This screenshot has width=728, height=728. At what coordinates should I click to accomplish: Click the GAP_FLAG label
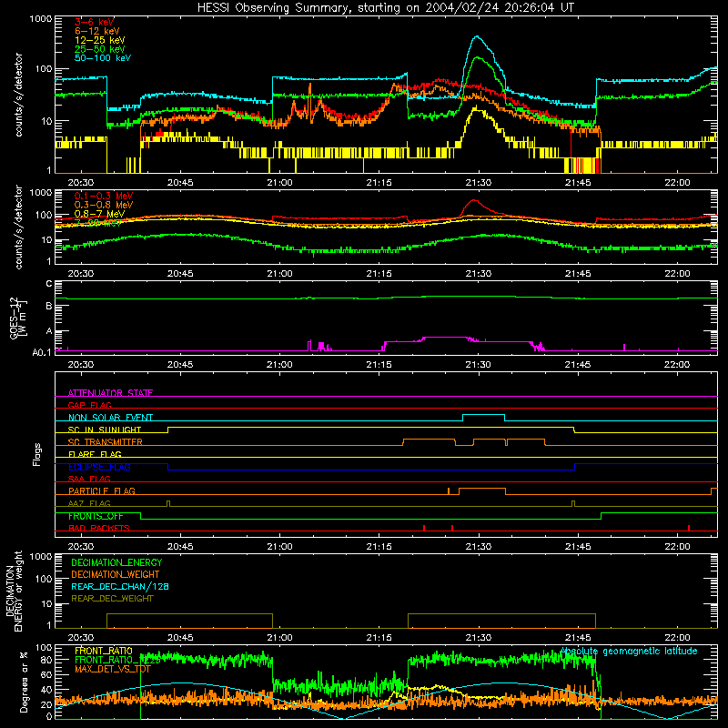click(89, 405)
